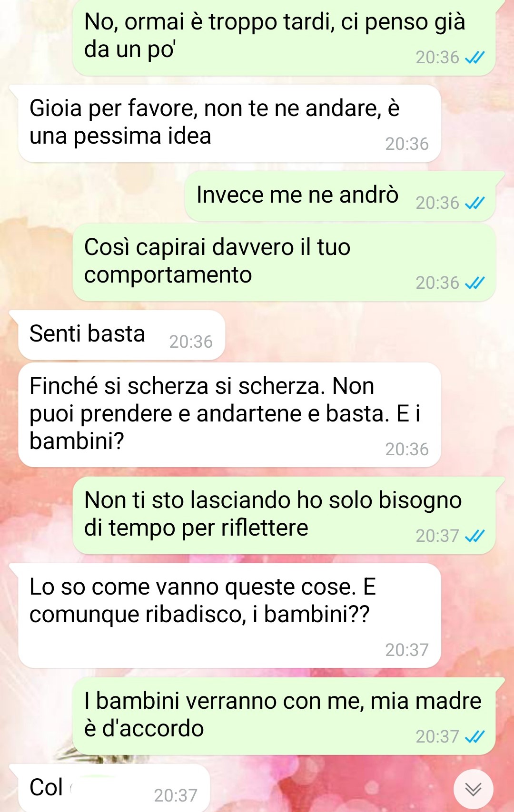Tap 20:36 timestamp on 'Senti basta'
Viewport: 514px width, 812px height.
click(191, 342)
